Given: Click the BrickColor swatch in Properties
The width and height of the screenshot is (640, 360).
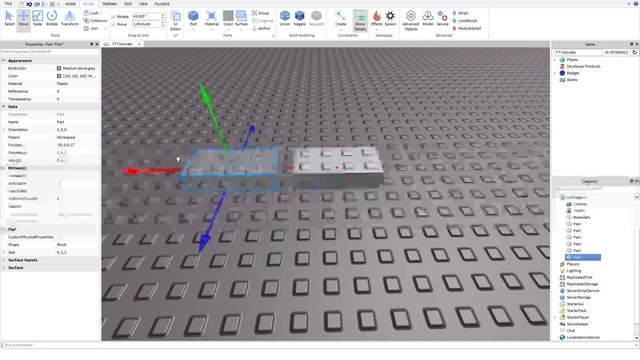Looking at the screenshot, I should coord(59,68).
